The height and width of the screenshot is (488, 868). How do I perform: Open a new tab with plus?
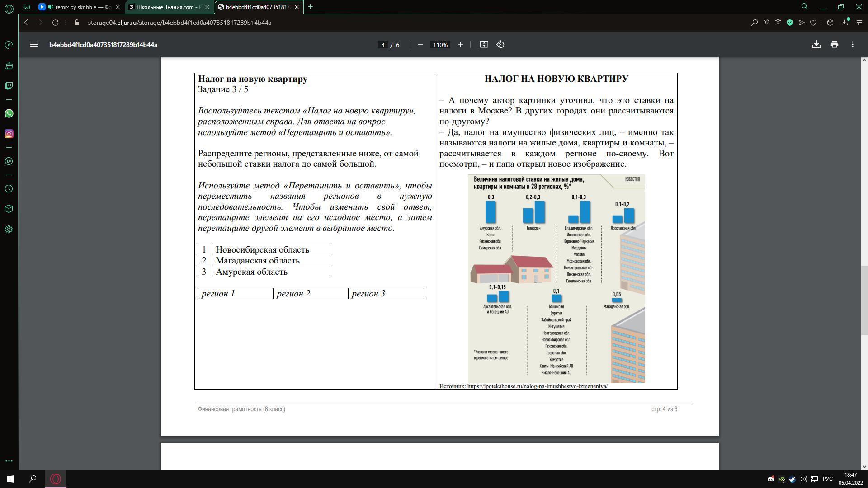[x=310, y=7]
